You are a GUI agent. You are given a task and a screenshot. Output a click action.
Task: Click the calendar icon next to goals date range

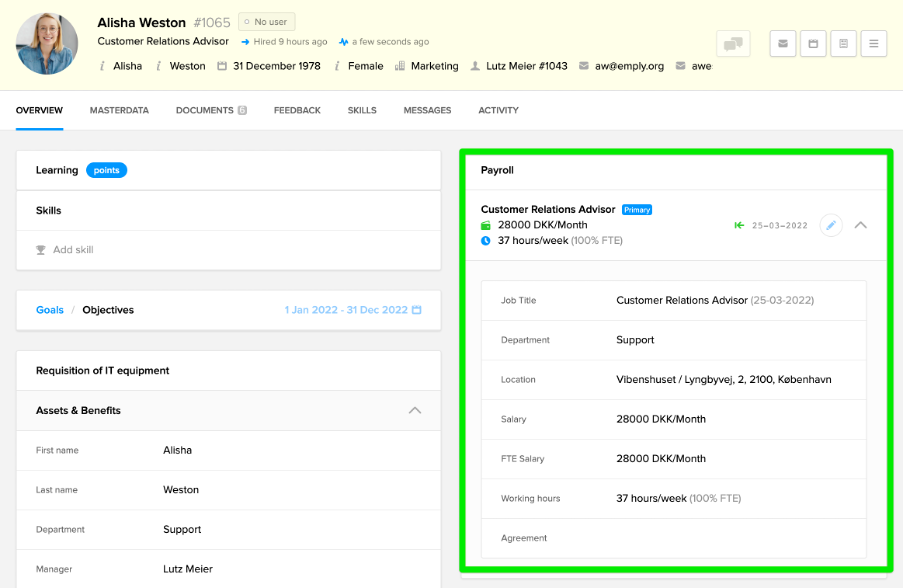click(417, 310)
